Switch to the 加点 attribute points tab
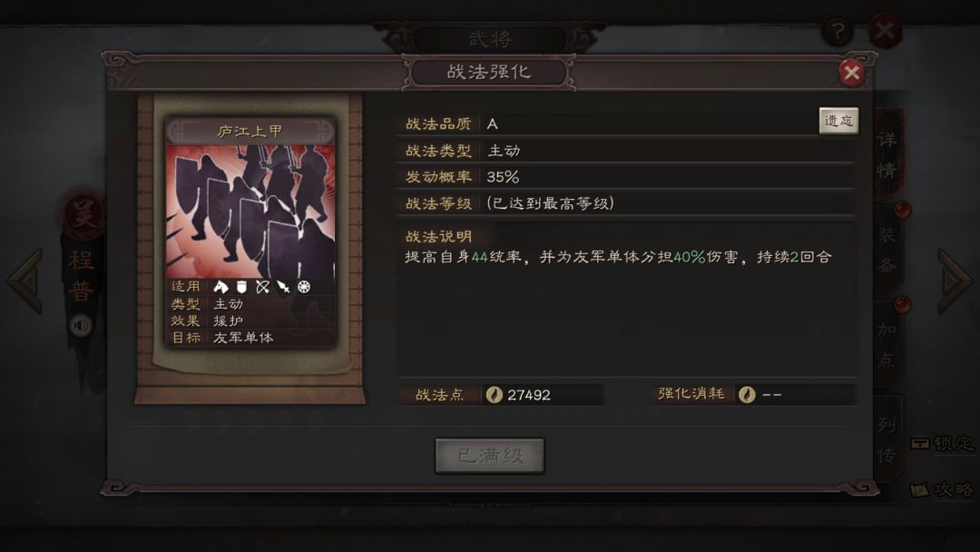Screen dimensions: 980x552 pyautogui.click(x=887, y=344)
